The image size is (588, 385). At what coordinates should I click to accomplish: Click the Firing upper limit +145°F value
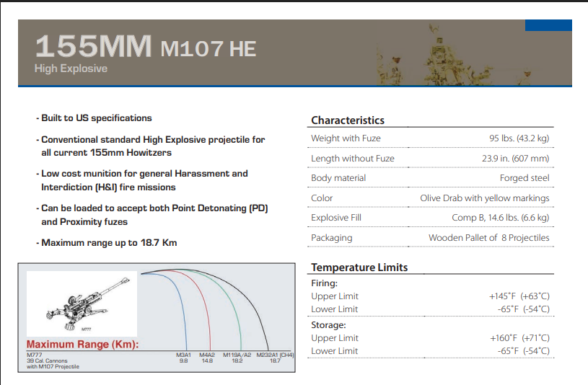[519, 296]
